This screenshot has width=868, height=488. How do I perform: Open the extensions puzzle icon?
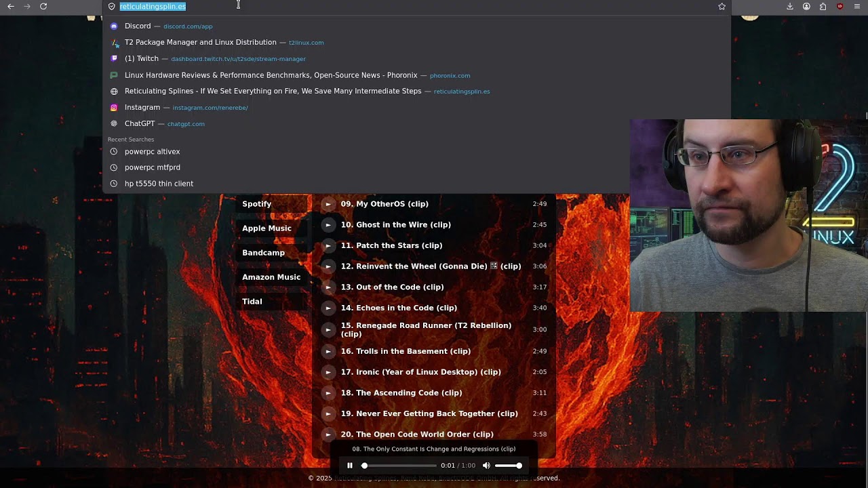(x=823, y=6)
